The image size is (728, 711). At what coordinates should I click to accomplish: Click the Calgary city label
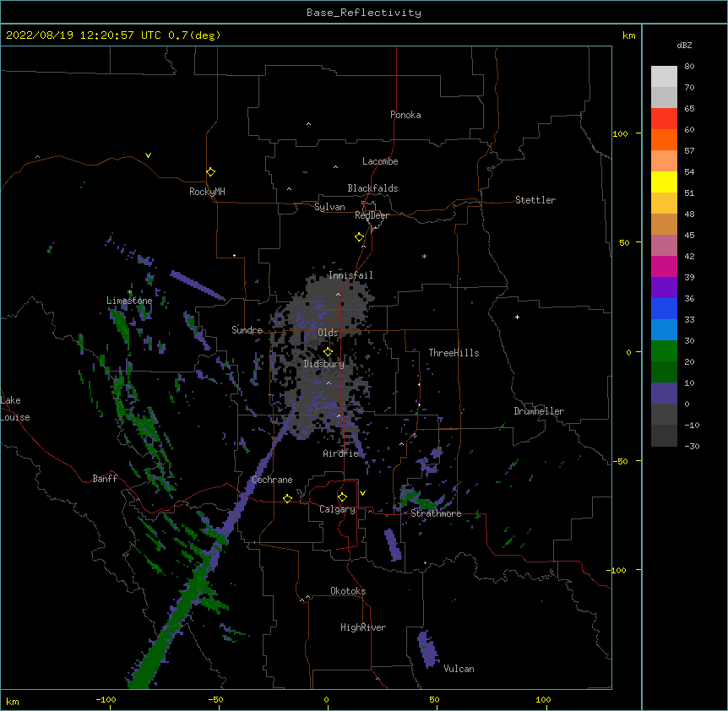pyautogui.click(x=337, y=509)
